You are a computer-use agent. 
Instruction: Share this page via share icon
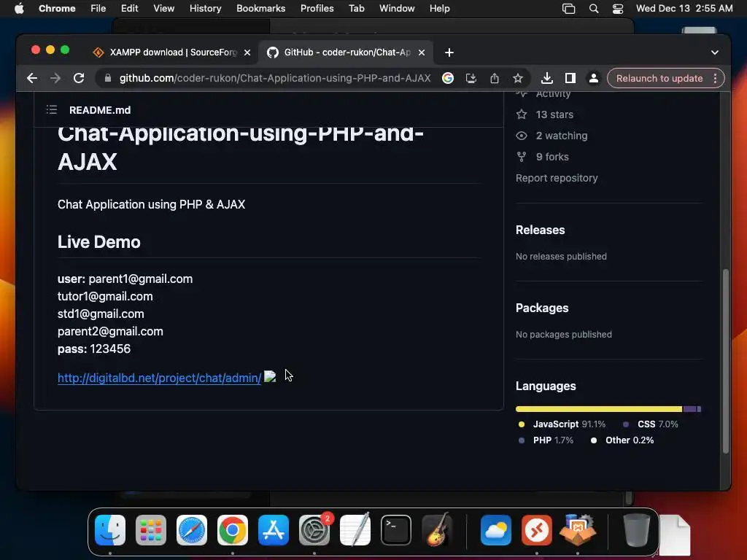495,78
